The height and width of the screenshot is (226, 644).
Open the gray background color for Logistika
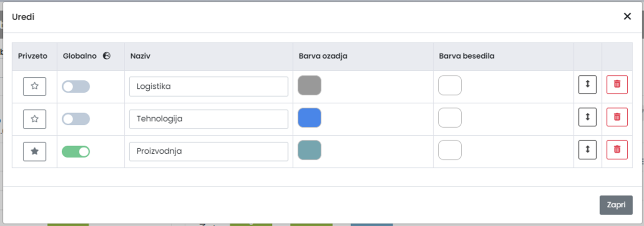[309, 86]
